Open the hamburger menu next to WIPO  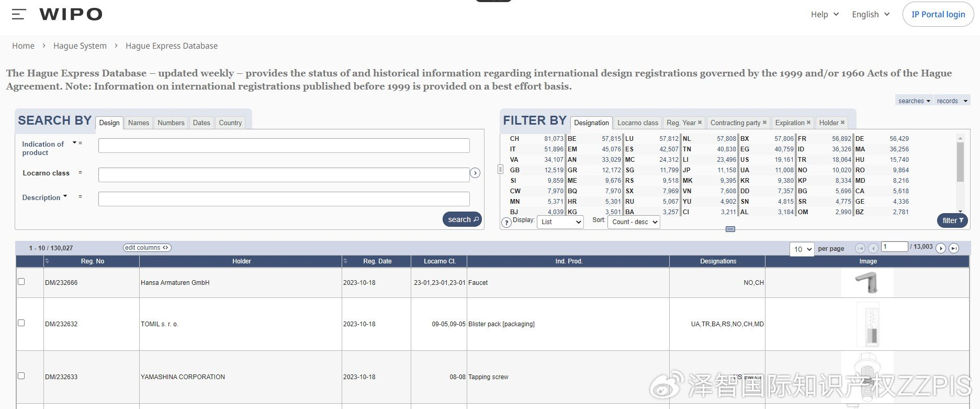coord(19,15)
